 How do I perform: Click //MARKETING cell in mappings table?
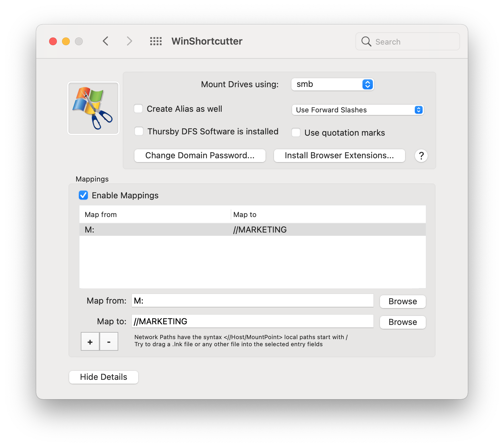point(260,230)
